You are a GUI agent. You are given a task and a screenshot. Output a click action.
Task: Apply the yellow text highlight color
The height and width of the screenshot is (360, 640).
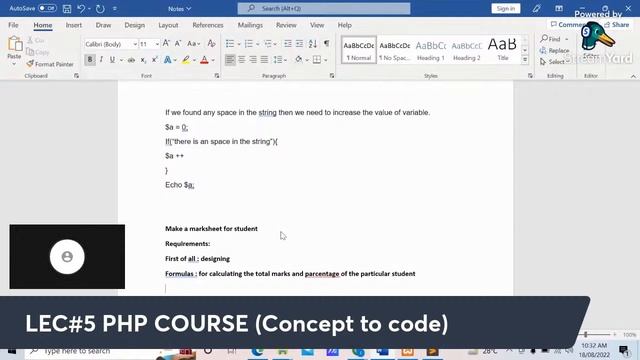click(186, 60)
